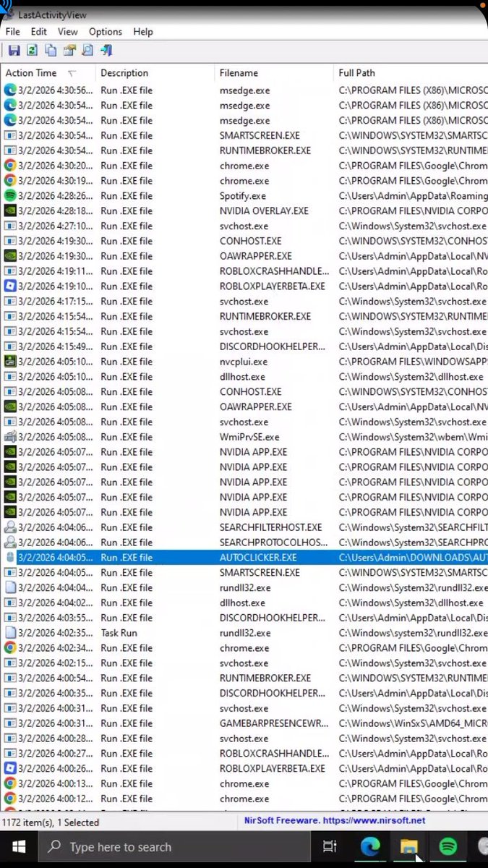Image resolution: width=488 pixels, height=868 pixels.
Task: Click the Chrome icon in the 4:30:20 chrome.exe row
Action: (10, 166)
